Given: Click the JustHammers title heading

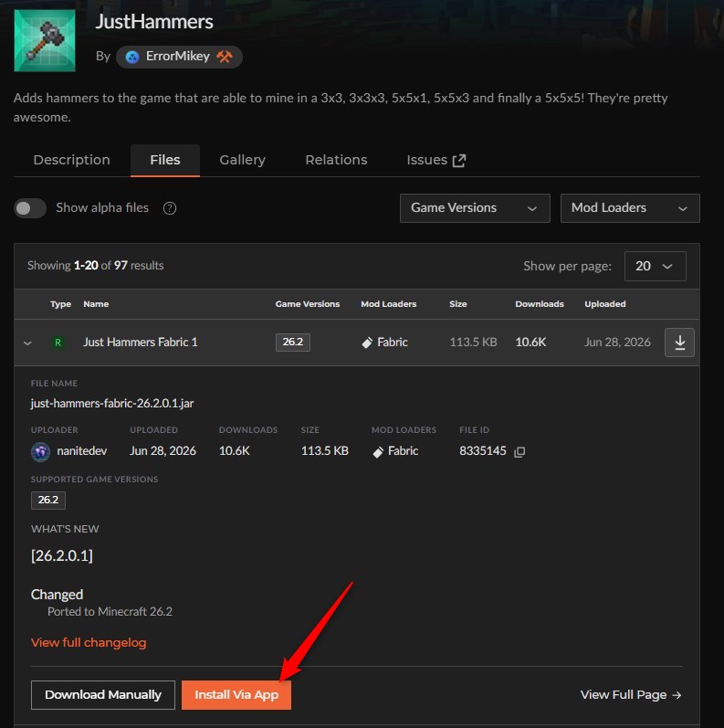Looking at the screenshot, I should (154, 22).
